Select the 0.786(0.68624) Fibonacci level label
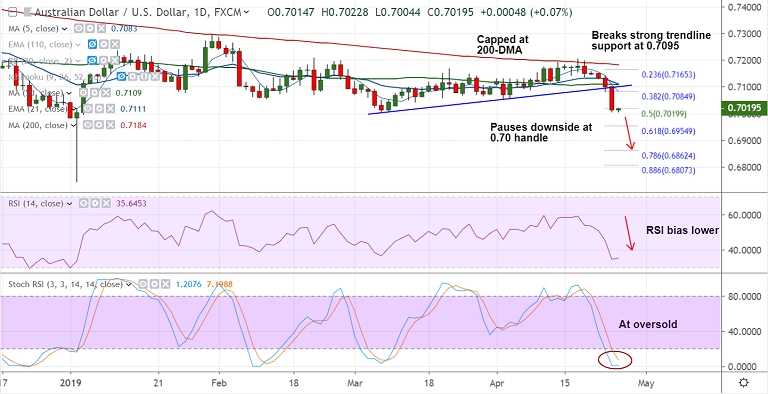The image size is (768, 394). click(669, 155)
